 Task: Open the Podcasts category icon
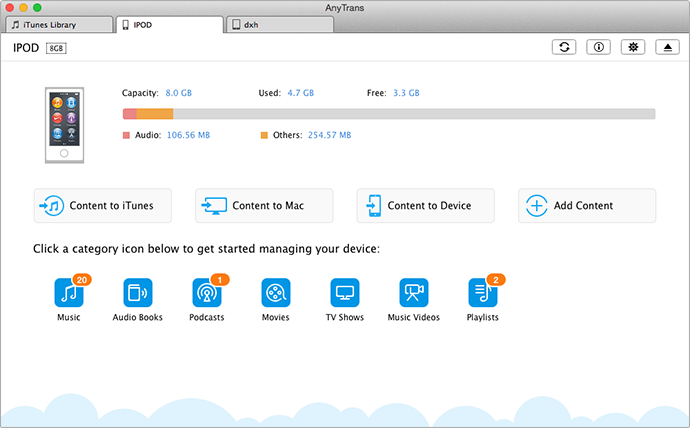pos(207,293)
